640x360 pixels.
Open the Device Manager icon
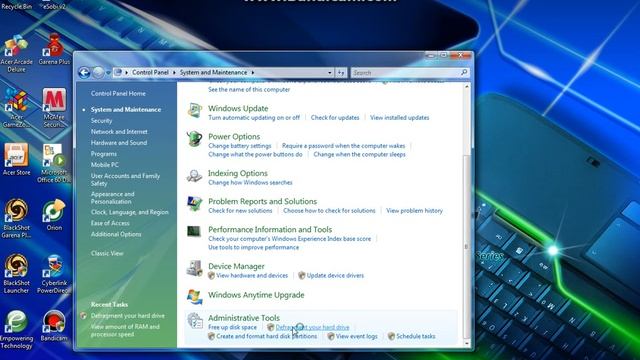194,269
